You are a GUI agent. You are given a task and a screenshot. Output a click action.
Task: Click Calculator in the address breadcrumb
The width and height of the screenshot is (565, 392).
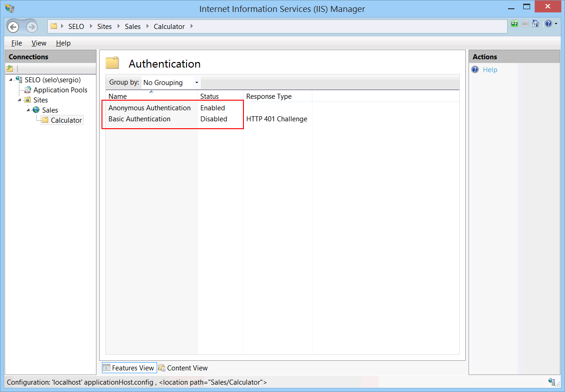click(169, 27)
